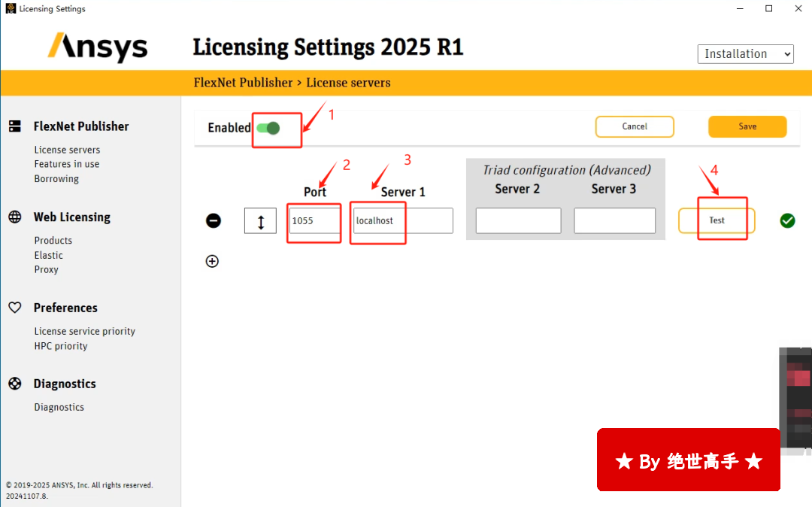Click the Web Licensing globe icon
Image resolution: width=812 pixels, height=507 pixels.
point(15,217)
